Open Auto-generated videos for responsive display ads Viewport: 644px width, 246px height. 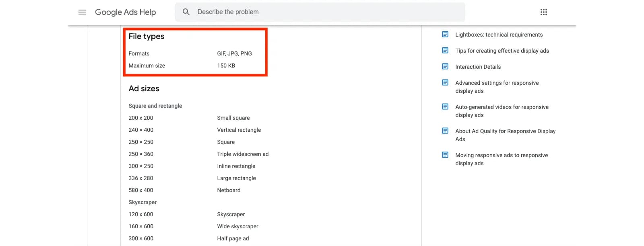tap(502, 111)
